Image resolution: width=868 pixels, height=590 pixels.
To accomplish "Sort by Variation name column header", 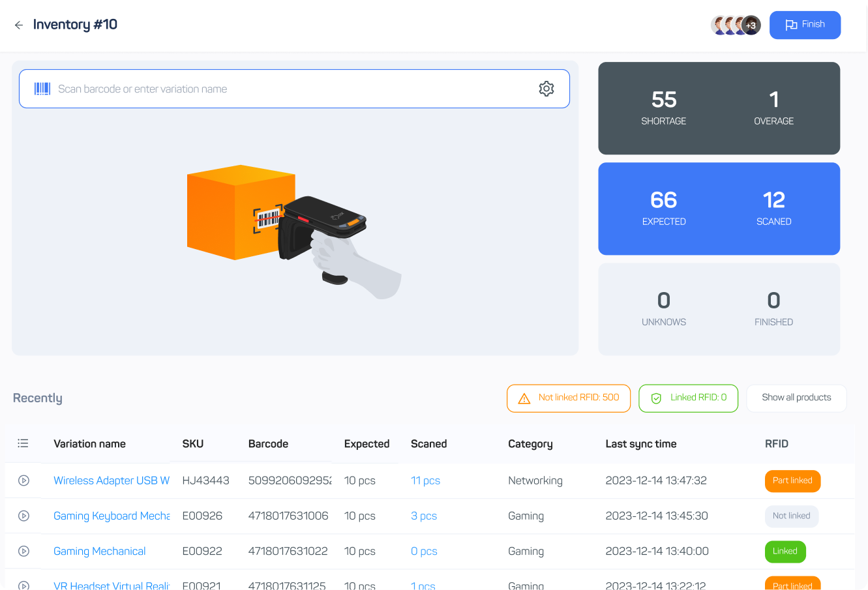I will coord(90,444).
